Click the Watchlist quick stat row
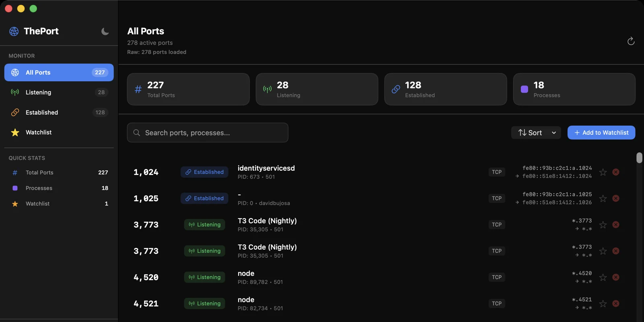 [59, 204]
